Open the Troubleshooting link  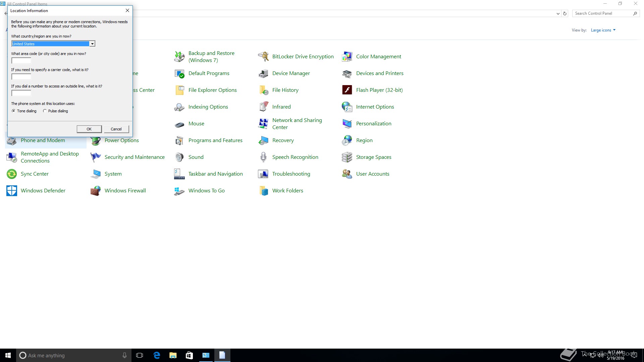click(x=291, y=174)
